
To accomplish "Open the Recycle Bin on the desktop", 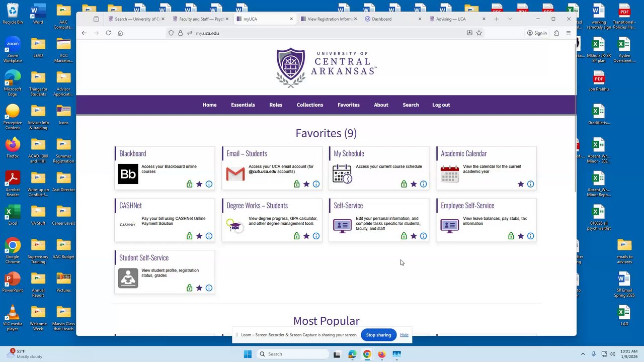I will click(x=13, y=14).
